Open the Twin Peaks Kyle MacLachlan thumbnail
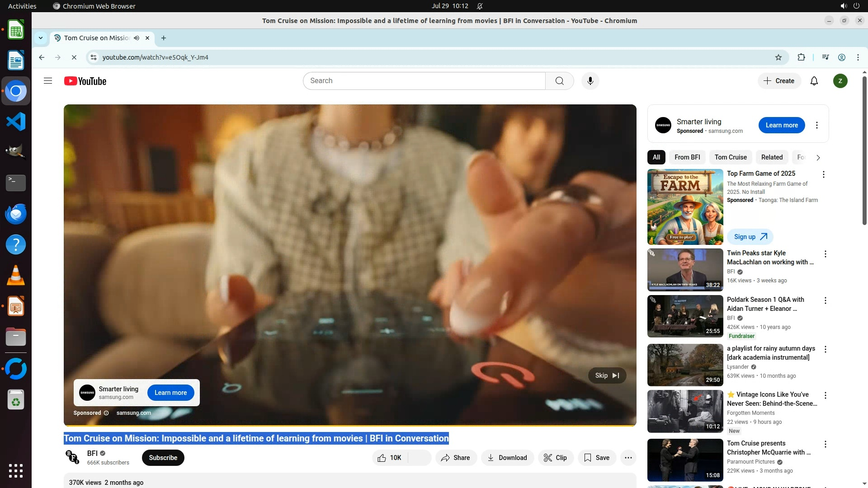The image size is (868, 488). tap(685, 270)
